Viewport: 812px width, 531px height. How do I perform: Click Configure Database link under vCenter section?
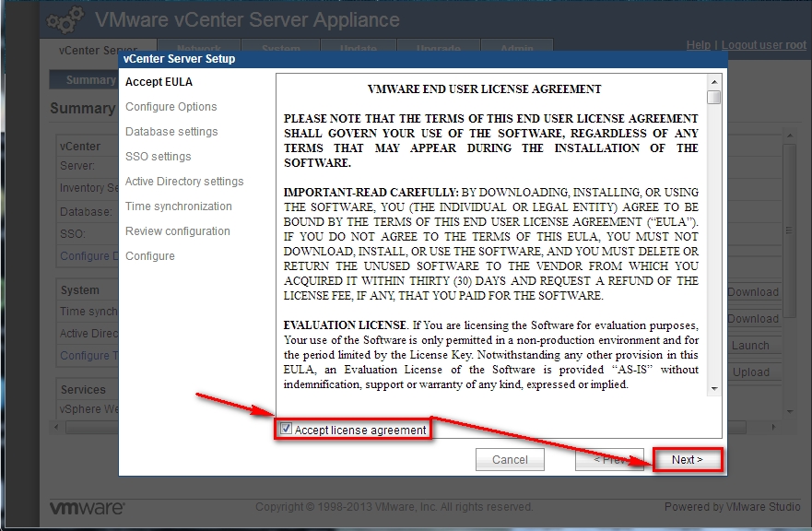click(88, 256)
